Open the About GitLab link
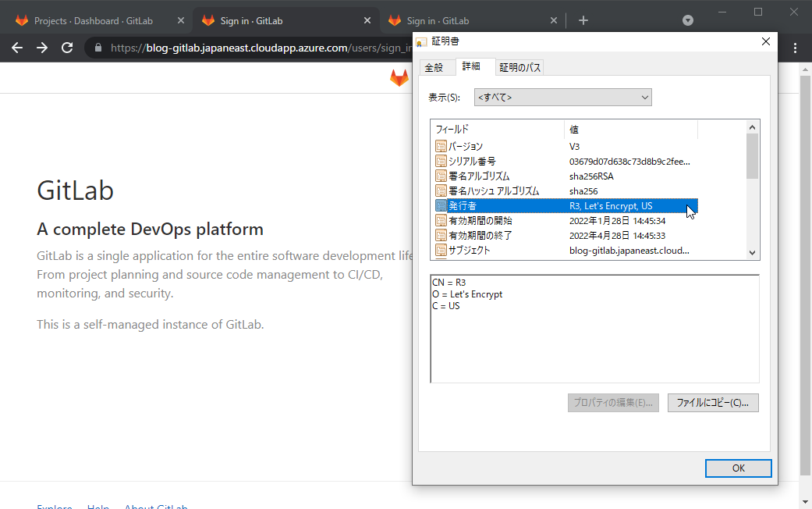812x509 pixels. pos(155,506)
